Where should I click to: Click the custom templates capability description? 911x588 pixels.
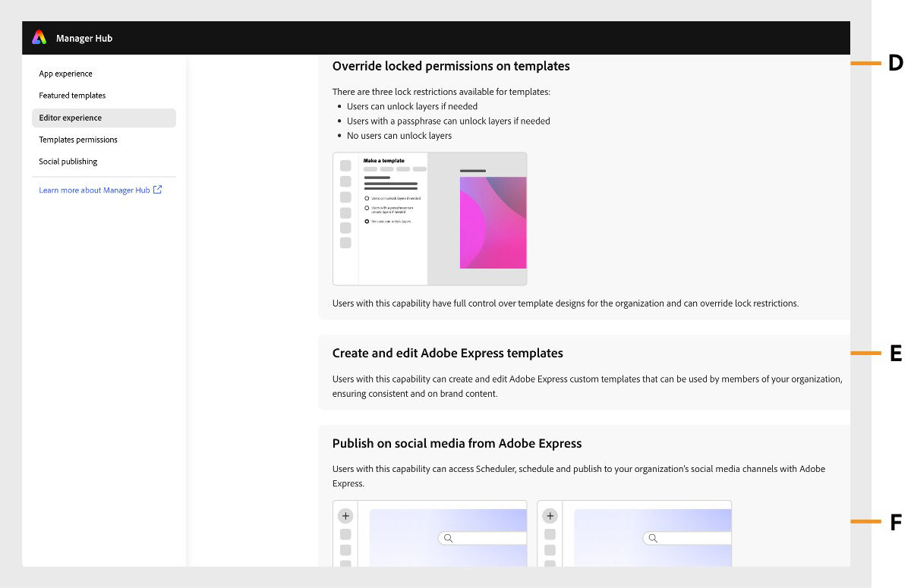588,386
